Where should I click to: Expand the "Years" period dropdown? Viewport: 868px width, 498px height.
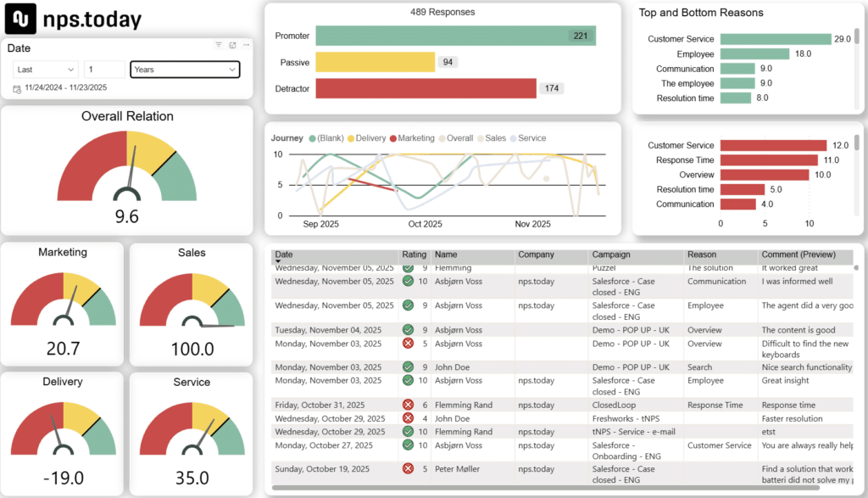(x=184, y=70)
